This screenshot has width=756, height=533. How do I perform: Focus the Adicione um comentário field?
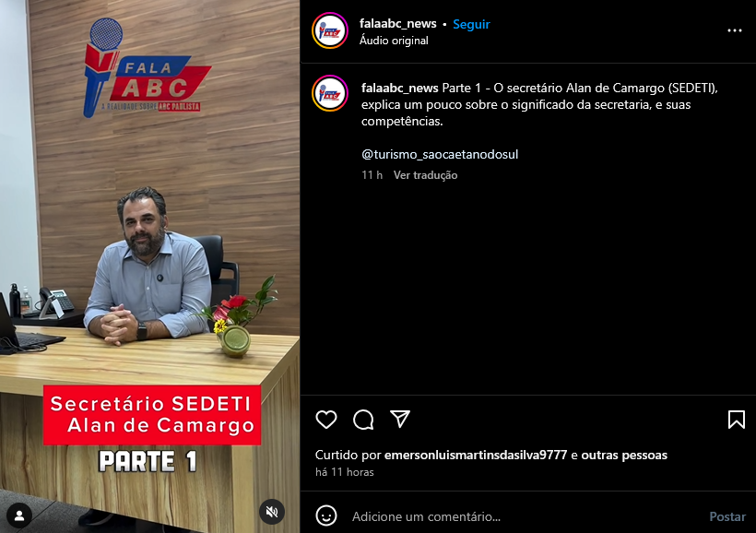(526, 516)
